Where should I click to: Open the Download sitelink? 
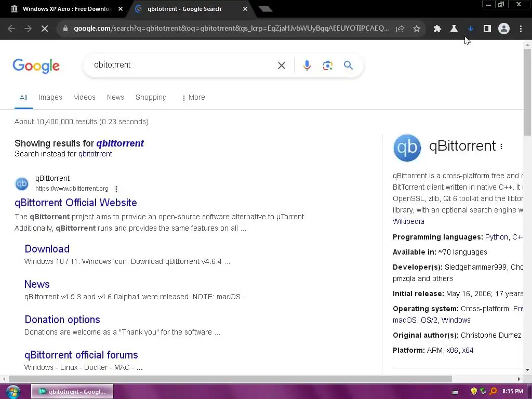pos(47,249)
